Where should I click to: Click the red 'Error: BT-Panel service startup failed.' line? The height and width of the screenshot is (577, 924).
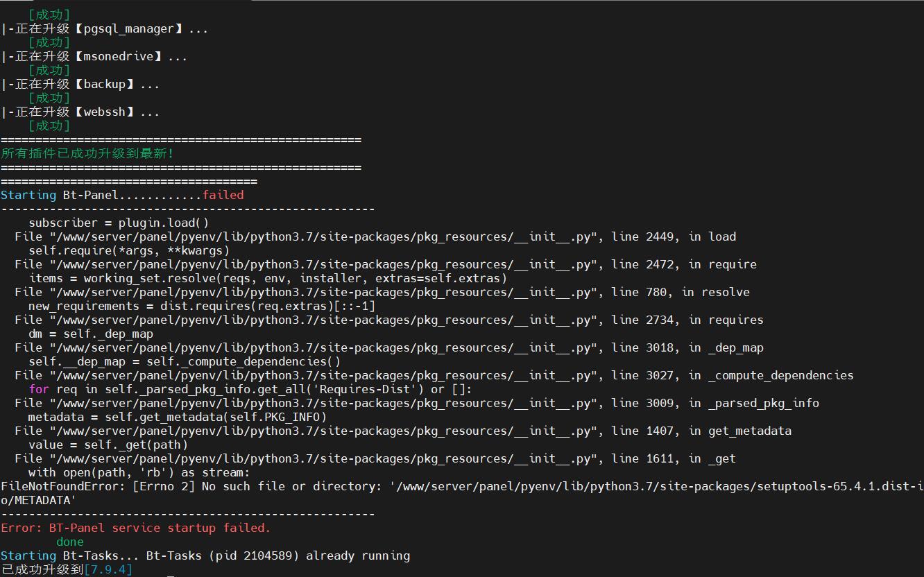tap(136, 528)
